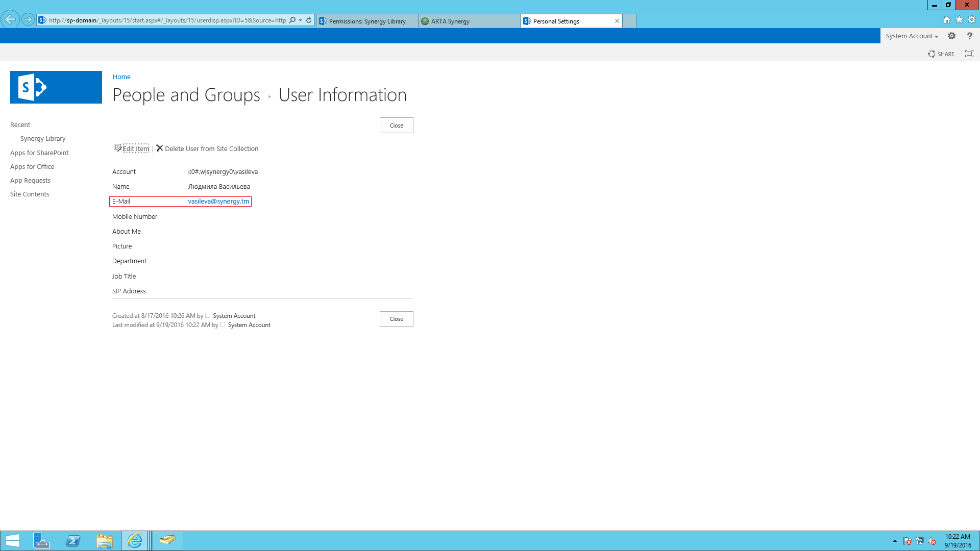The width and height of the screenshot is (980, 551).
Task: Open Apps for Office link
Action: click(32, 167)
